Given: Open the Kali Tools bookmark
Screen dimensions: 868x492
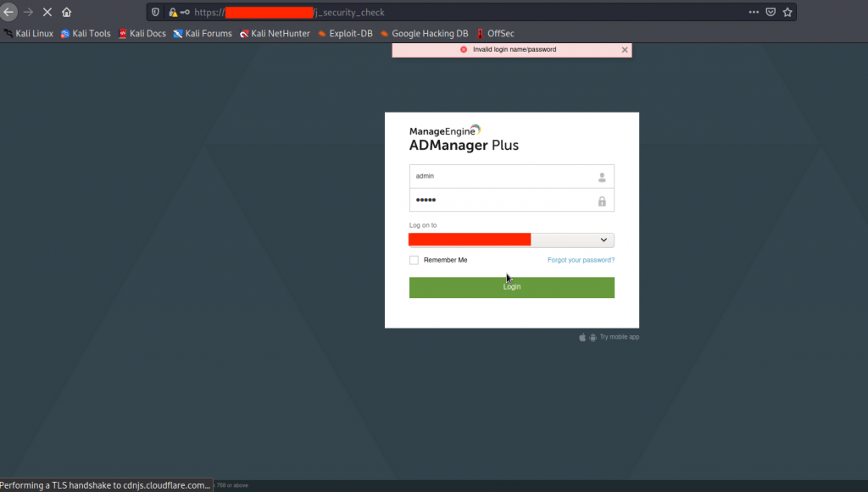Looking at the screenshot, I should point(86,33).
